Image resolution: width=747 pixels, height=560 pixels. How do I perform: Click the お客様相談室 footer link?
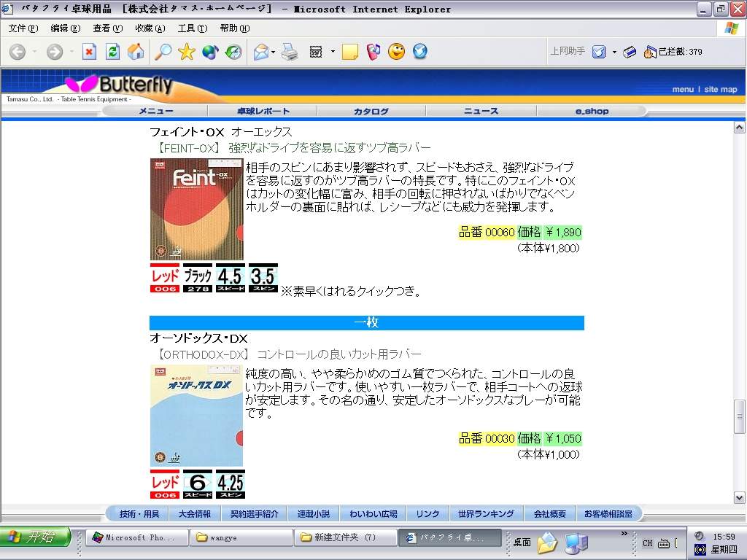[x=608, y=514]
